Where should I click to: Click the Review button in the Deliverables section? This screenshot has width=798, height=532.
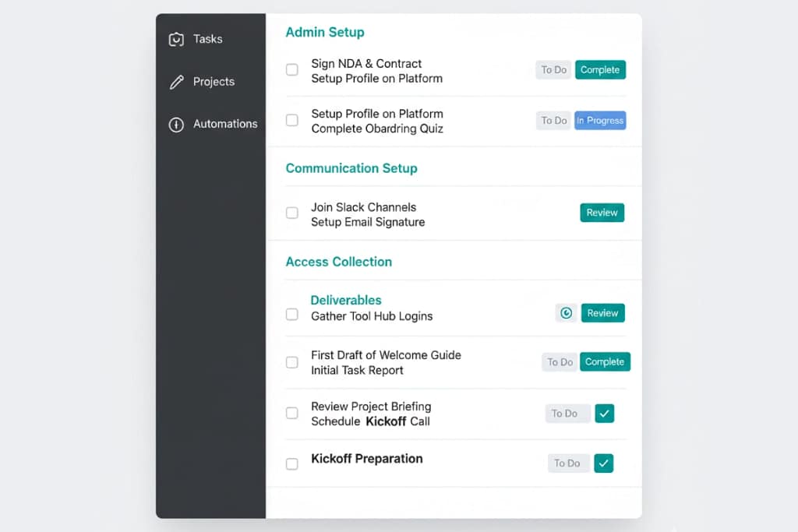602,312
